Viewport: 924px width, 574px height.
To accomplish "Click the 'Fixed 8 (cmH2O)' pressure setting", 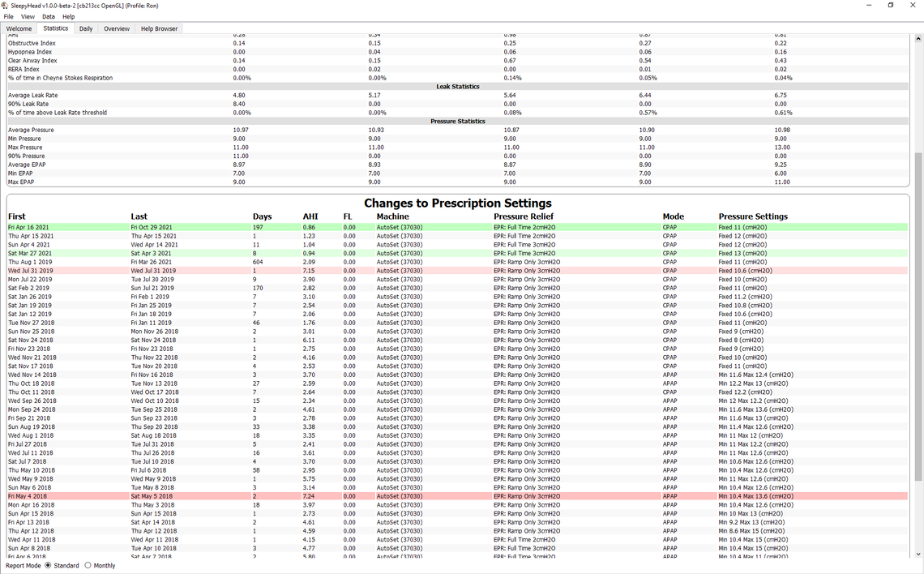I will [x=741, y=340].
